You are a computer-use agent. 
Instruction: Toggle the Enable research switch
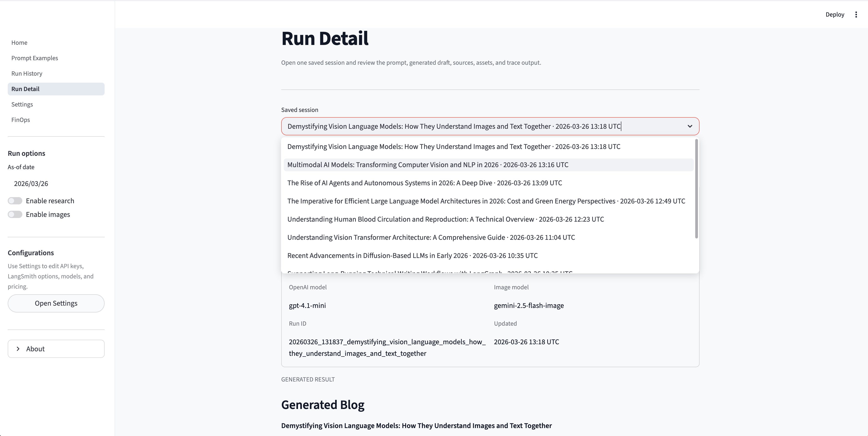(x=15, y=201)
